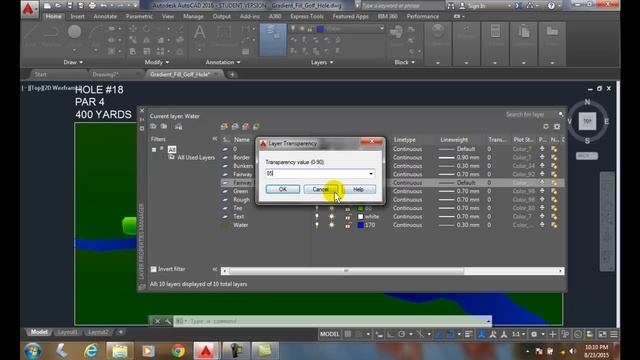Click the green color swatch of Tee layer
Screen dimensions: 640x360
(360, 208)
